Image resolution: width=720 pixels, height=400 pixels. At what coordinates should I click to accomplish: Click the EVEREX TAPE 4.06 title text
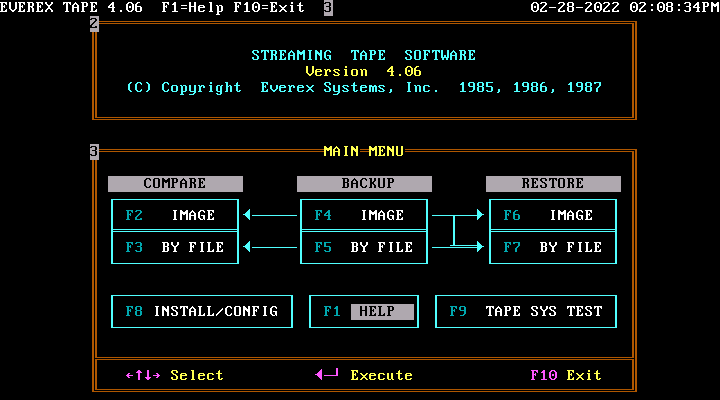(x=71, y=7)
